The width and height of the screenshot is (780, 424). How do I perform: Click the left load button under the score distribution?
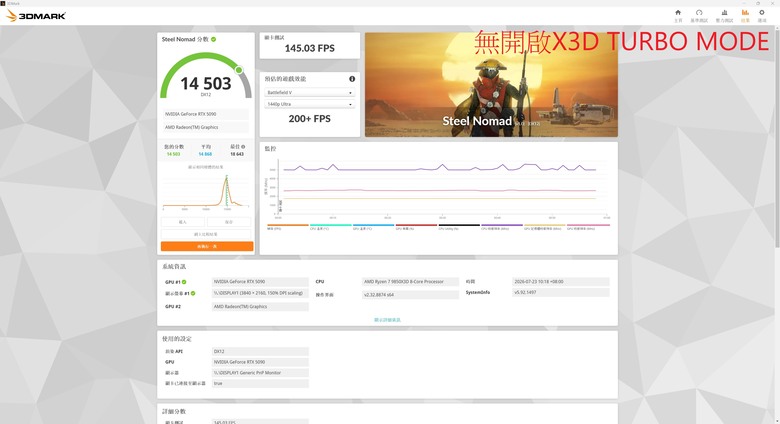point(183,222)
